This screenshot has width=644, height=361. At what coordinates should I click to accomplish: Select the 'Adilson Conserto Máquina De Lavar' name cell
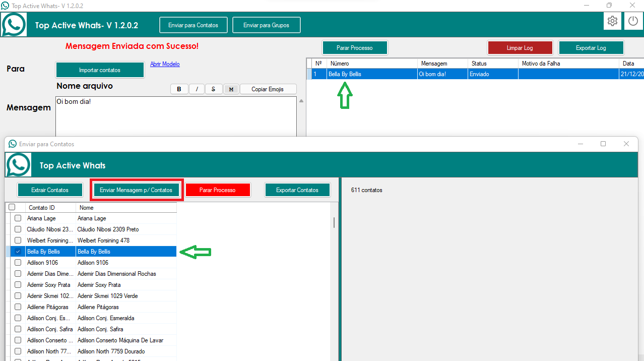point(126,340)
